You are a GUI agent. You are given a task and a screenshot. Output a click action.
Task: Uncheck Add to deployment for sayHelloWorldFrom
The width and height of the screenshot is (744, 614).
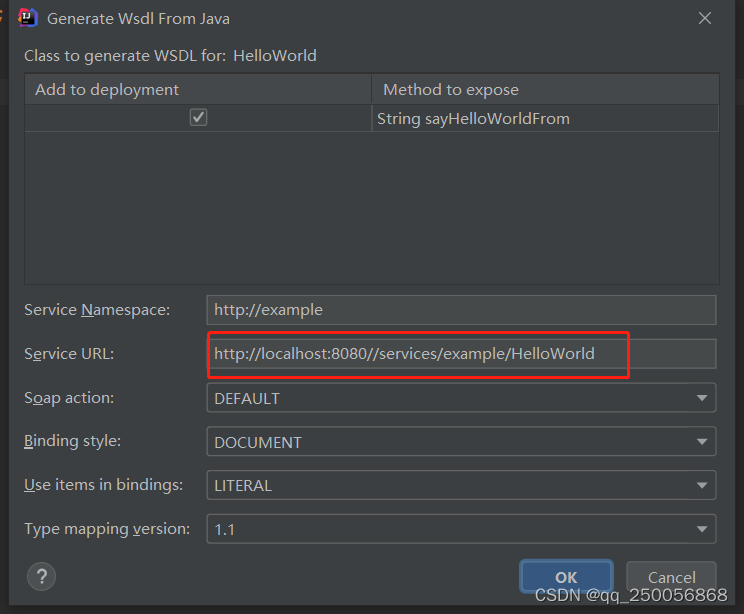coord(198,117)
